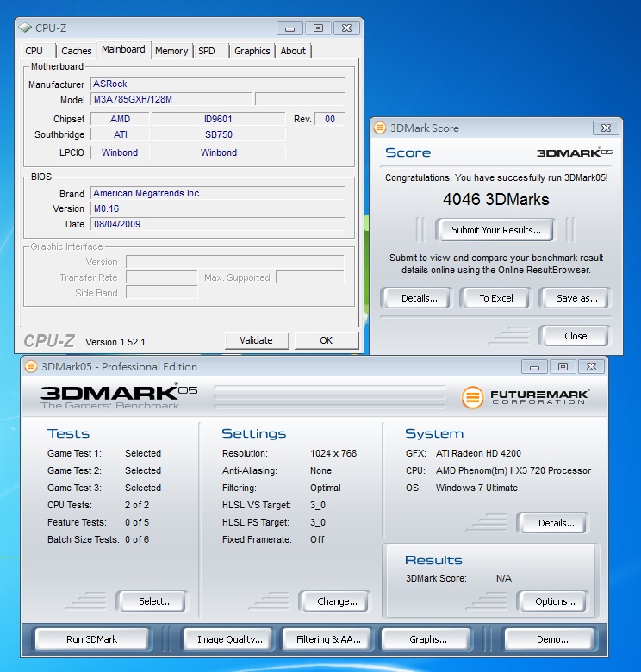Click the 4046 3DMarks score text
The image size is (641, 672).
[x=495, y=199]
